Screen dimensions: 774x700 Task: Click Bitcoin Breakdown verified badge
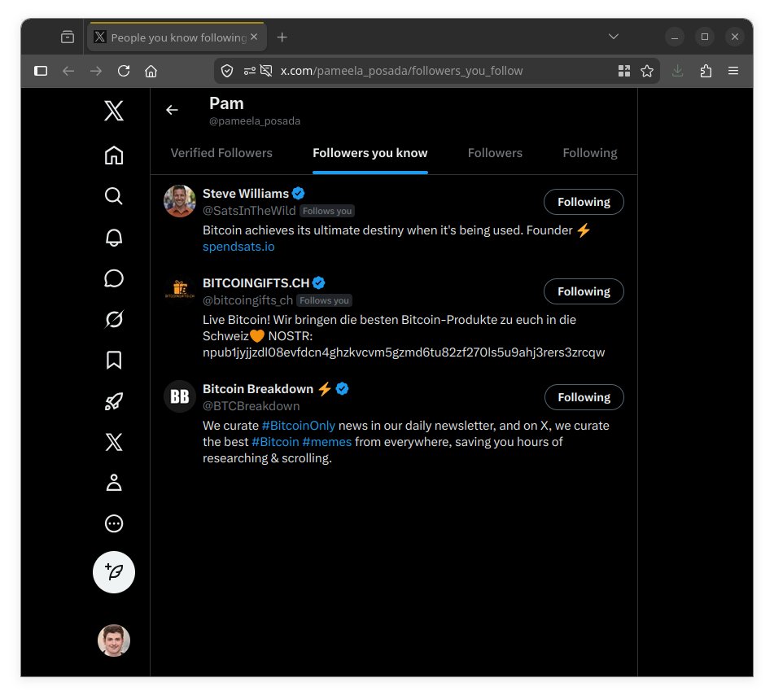[x=342, y=389]
